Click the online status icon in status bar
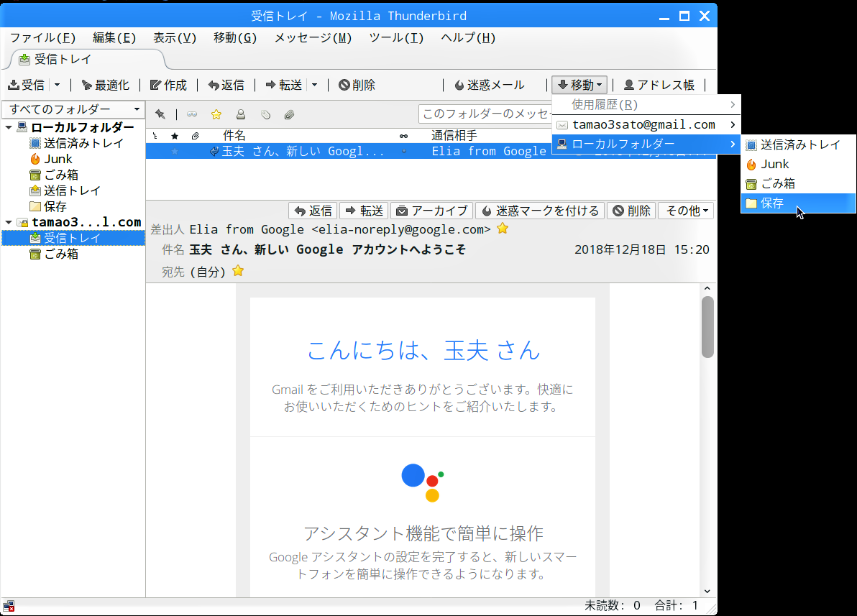 click(9, 606)
